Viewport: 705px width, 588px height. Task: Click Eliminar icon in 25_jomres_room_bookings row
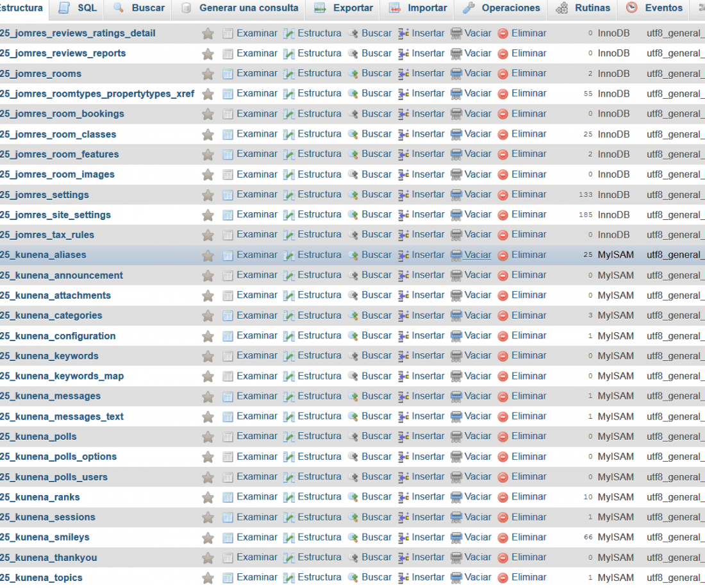503,115
